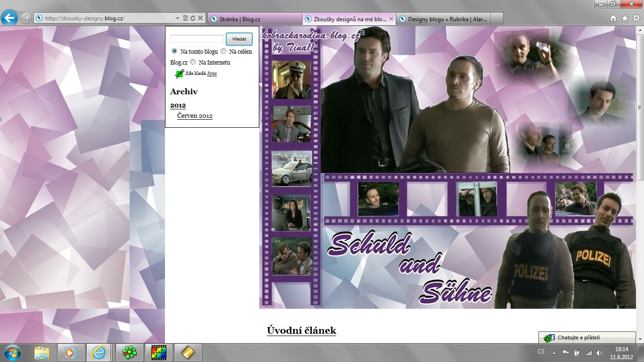Stop loading with the X icon in address bar
This screenshot has height=362, width=644.
pos(200,18)
